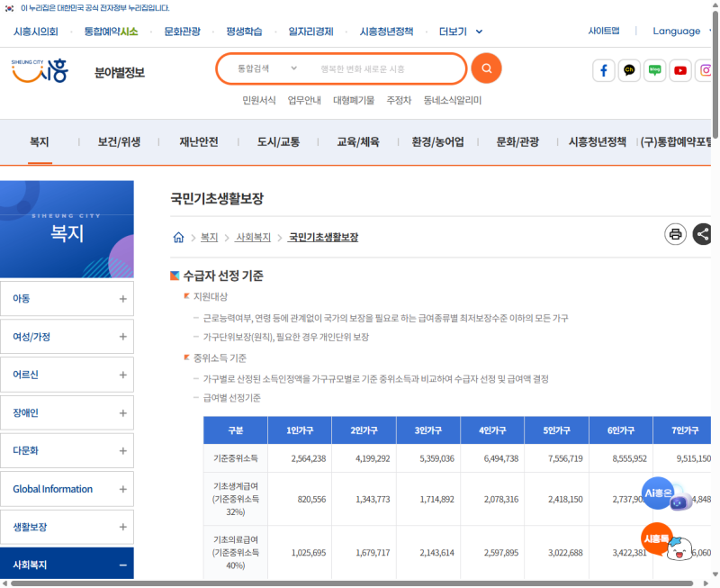The width and height of the screenshot is (720, 588).
Task: Select the 문화/관광 main menu
Action: [517, 142]
